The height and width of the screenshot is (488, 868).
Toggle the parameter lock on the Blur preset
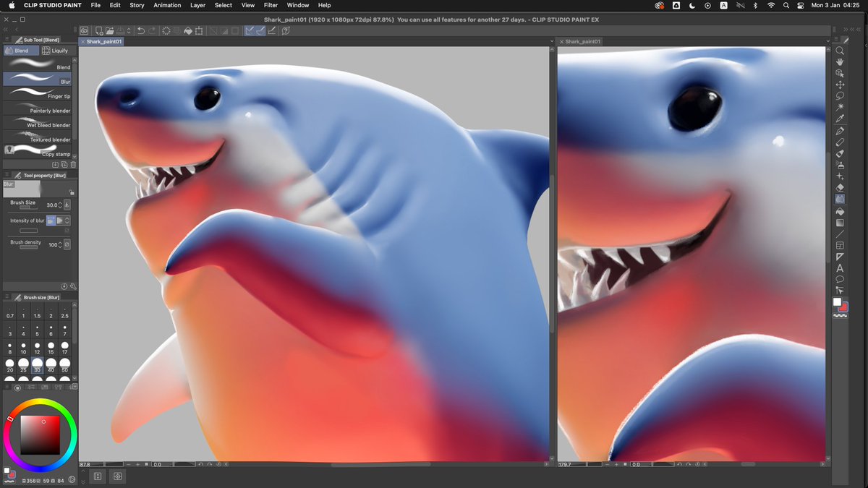72,193
